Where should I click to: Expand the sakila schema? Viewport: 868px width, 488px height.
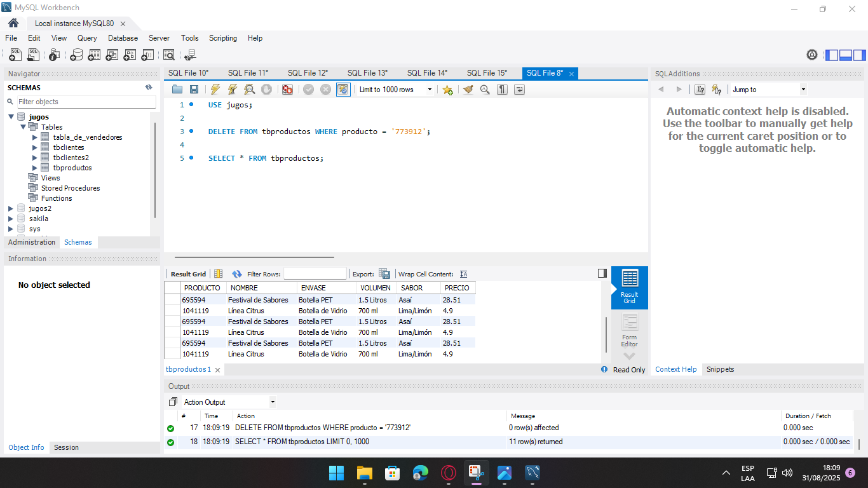coord(11,219)
